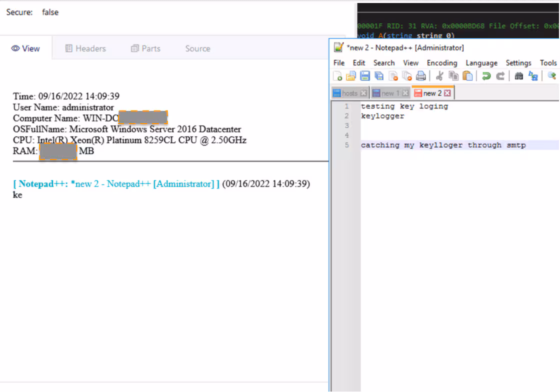Click the green Undo arrow icon
The height and width of the screenshot is (392, 560).
pyautogui.click(x=486, y=76)
